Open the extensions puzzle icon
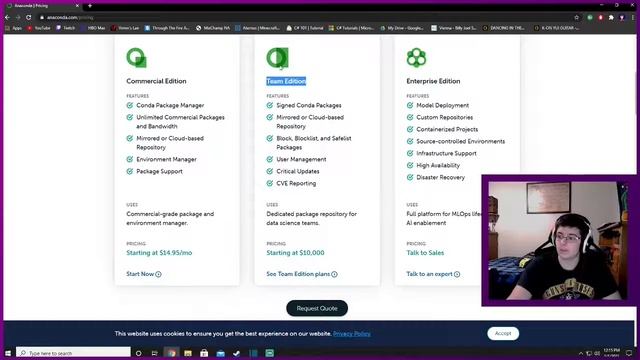640x360 pixels. pos(611,18)
